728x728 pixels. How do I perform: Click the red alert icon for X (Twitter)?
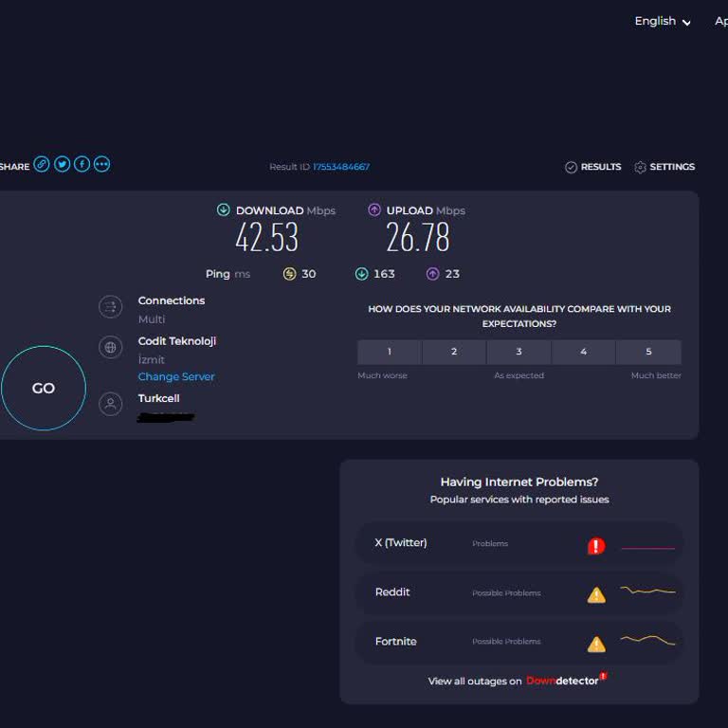(x=596, y=546)
